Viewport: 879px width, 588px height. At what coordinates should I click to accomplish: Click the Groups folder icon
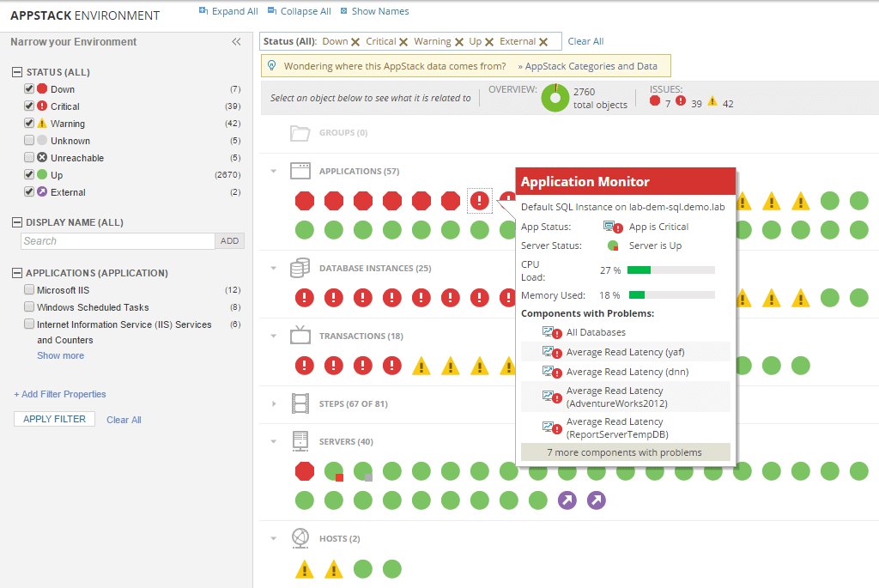tap(300, 133)
